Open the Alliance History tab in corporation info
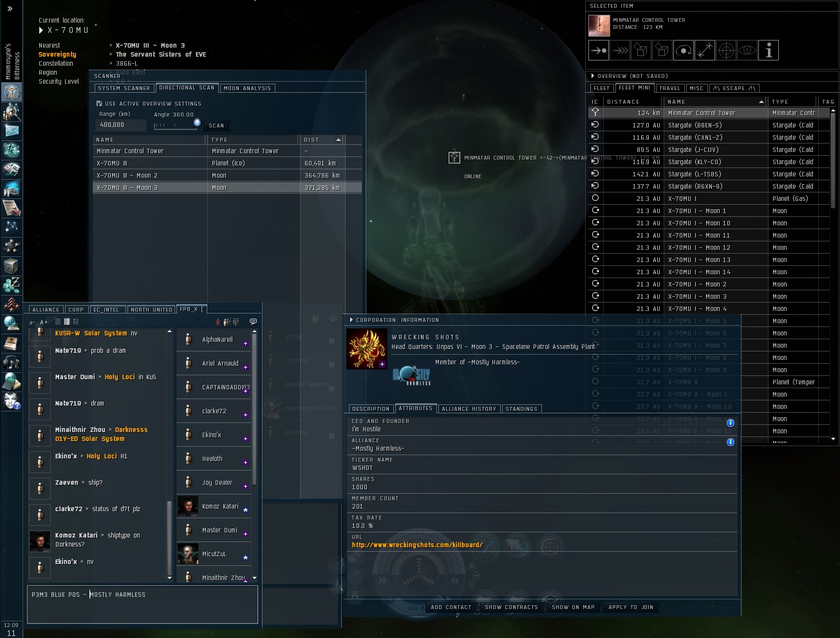This screenshot has width=840, height=638. pos(469,409)
